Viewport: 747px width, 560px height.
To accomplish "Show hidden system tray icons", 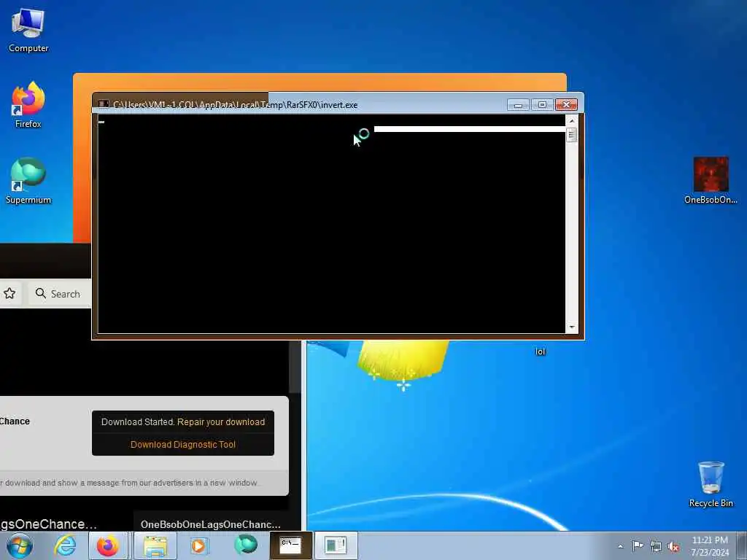I will pos(620,546).
